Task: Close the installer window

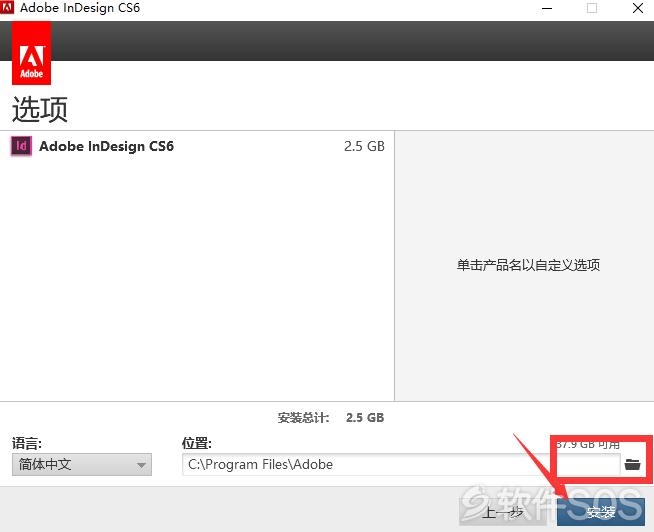Action: 638,8
